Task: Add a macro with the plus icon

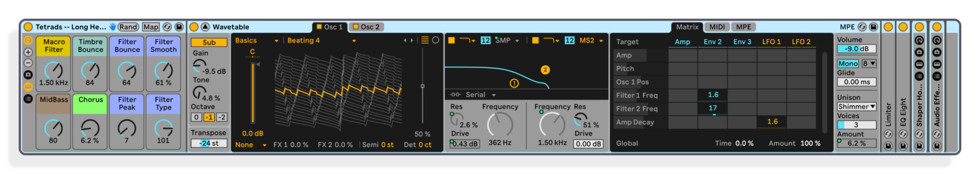Action: pos(28,52)
